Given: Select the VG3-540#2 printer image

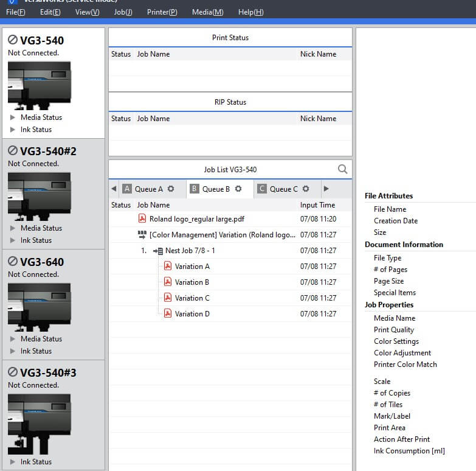Looking at the screenshot, I should [40, 197].
